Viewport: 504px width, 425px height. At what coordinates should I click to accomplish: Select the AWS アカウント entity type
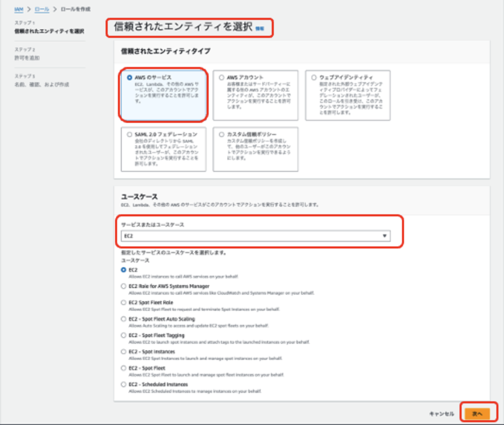point(255,95)
